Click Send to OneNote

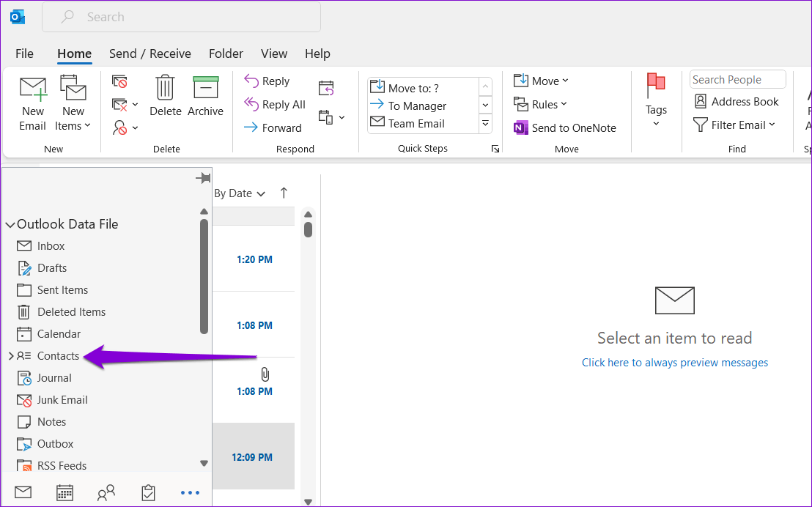(x=564, y=127)
